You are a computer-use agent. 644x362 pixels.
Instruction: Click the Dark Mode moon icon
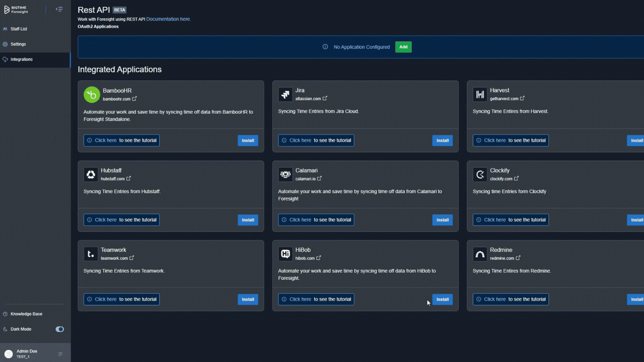(5, 329)
